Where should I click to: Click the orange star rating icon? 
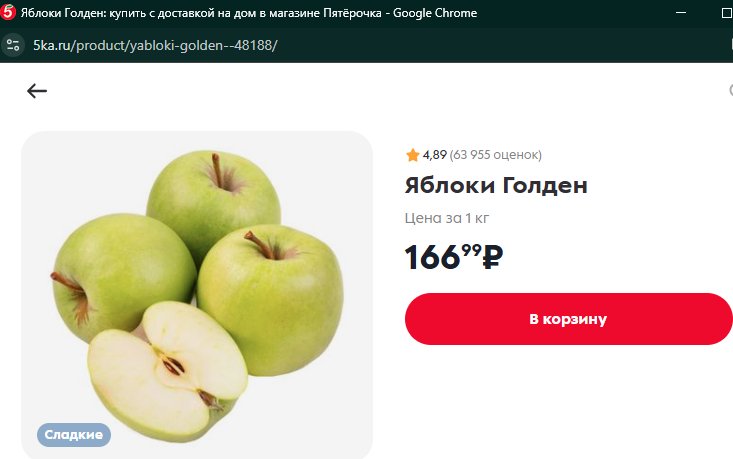413,155
